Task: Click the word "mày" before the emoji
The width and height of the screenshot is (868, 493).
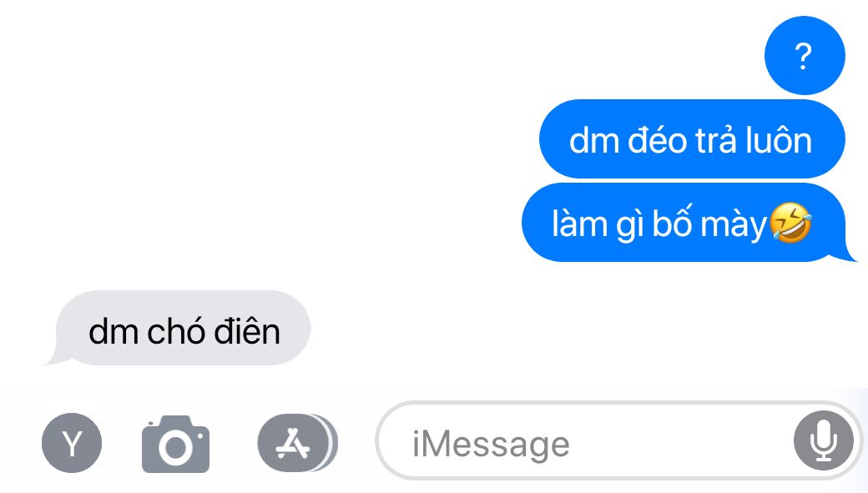Action: click(735, 225)
